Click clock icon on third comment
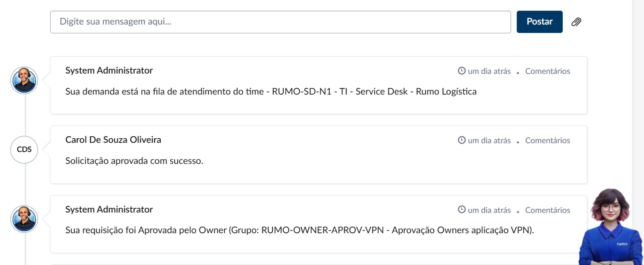 462,210
